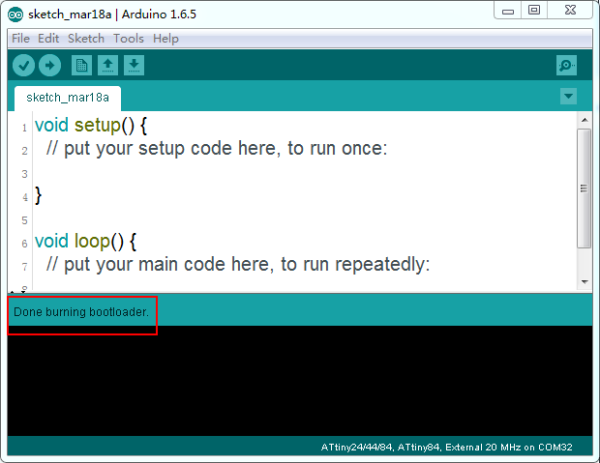This screenshot has width=600, height=463.
Task: Click the 'put your setup code here' comment
Action: 217,148
